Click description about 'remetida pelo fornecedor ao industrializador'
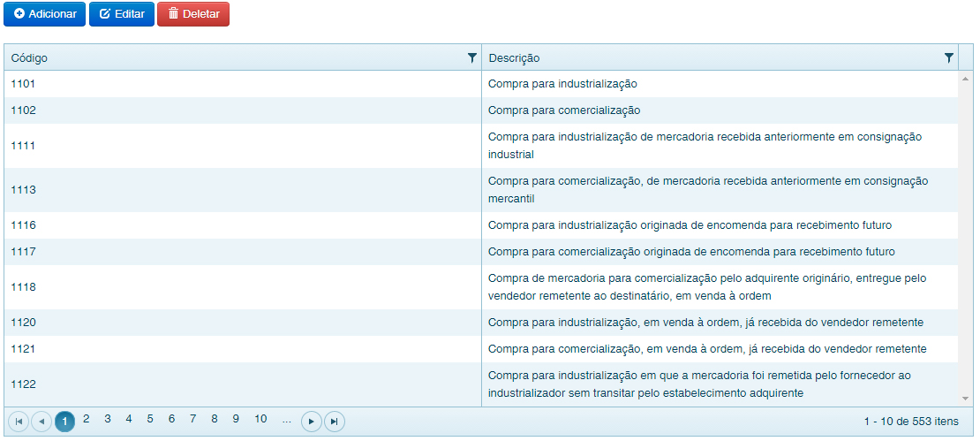Screen dimensions: 980x441 (x=720, y=384)
